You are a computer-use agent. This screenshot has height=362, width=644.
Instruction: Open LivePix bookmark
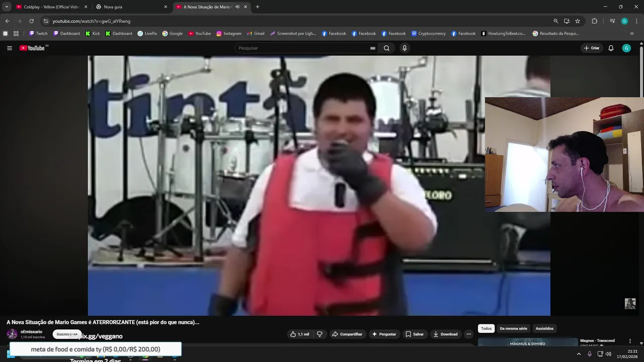(x=147, y=34)
